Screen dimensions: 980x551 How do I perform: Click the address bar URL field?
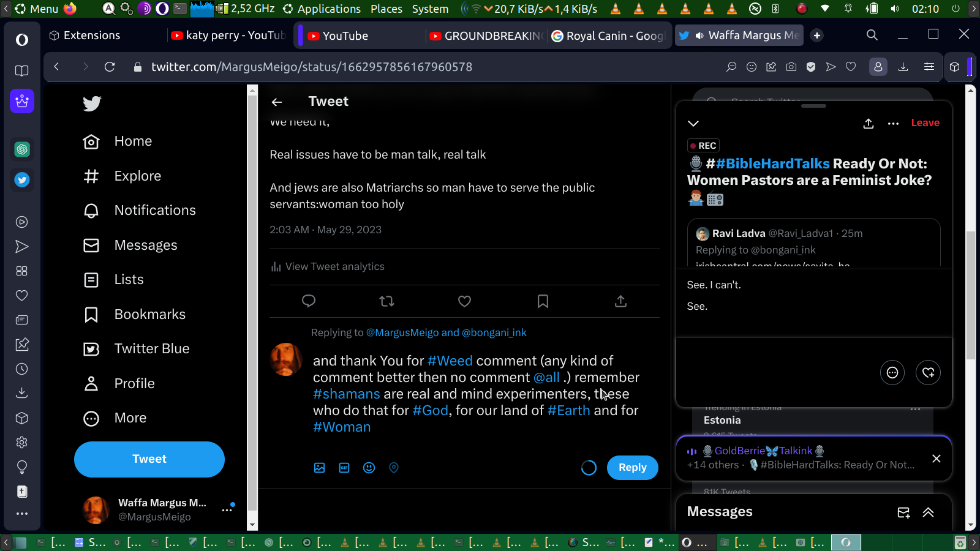[x=312, y=67]
